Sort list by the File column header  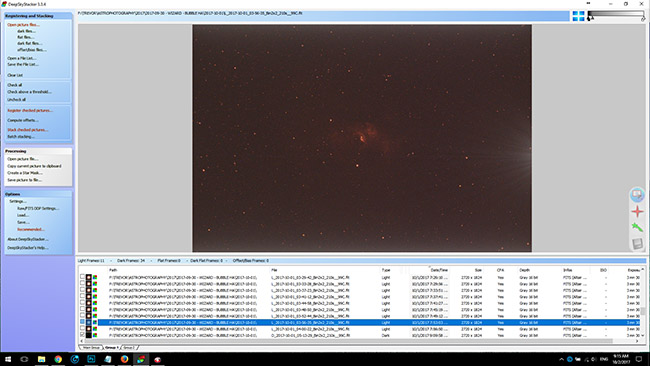point(274,270)
